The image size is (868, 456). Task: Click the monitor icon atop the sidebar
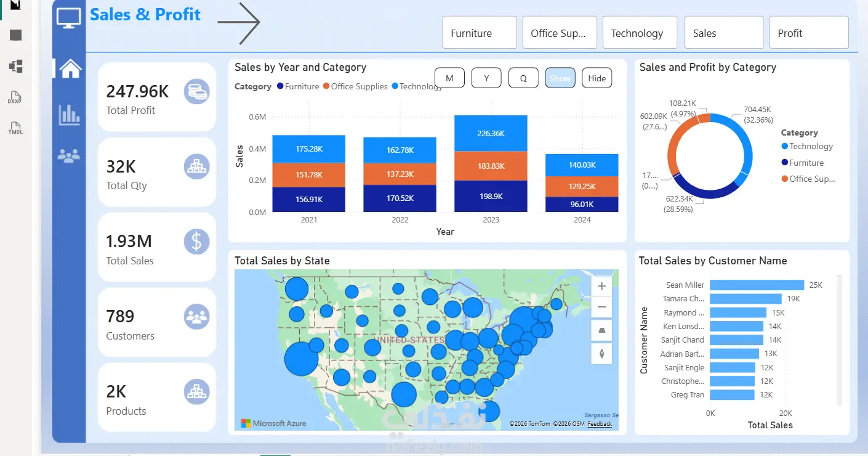[x=69, y=17]
